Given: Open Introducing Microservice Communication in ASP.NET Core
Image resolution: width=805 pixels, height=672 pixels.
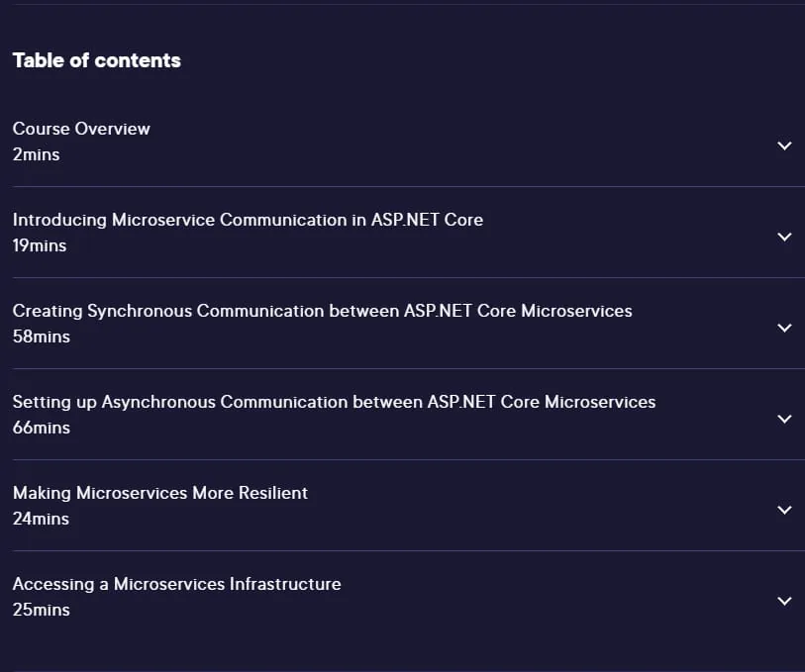Looking at the screenshot, I should (x=248, y=220).
